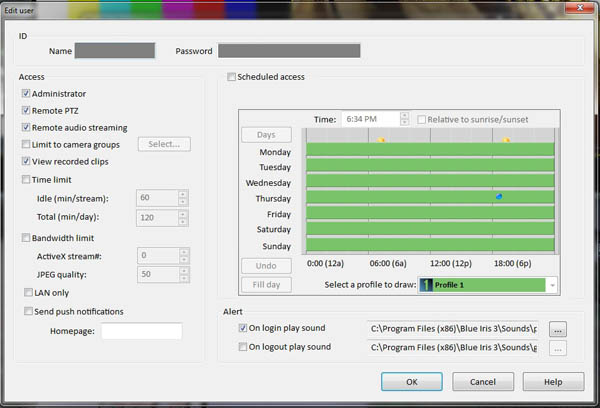
Task: Enable Send push notifications
Action: point(28,311)
